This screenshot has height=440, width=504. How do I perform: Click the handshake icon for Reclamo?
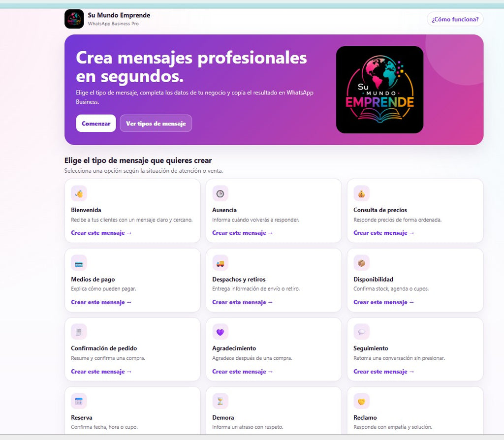tap(361, 401)
